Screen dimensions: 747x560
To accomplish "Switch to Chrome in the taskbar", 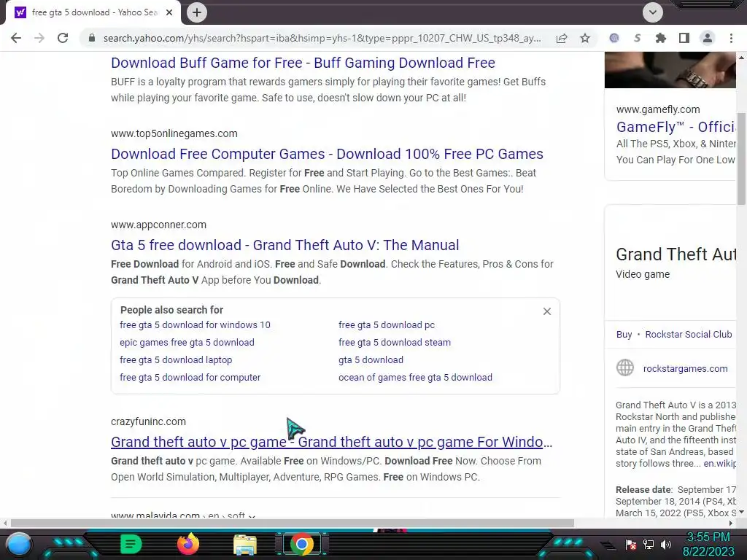I will pyautogui.click(x=302, y=544).
